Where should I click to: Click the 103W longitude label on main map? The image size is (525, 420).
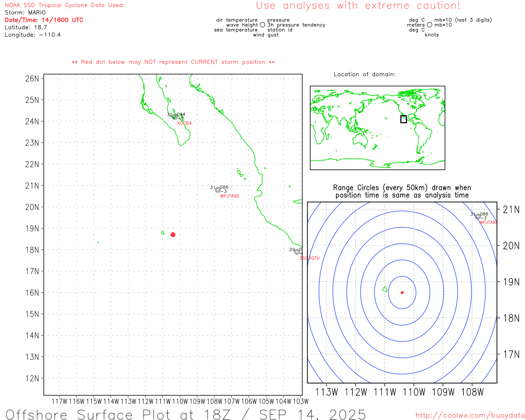[301, 401]
